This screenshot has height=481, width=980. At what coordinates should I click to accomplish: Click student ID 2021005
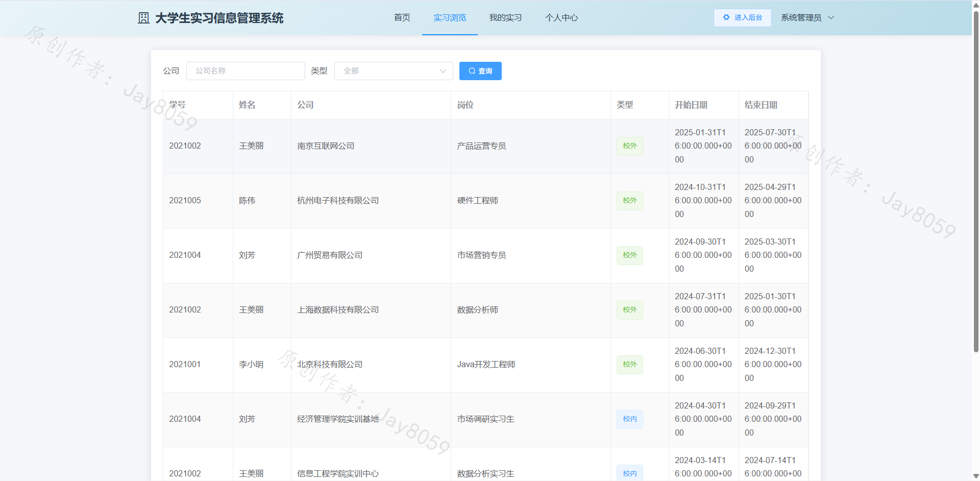click(185, 201)
